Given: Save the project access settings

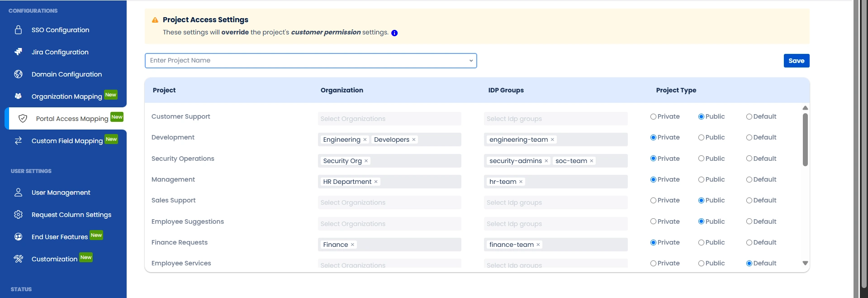Looking at the screenshot, I should coord(796,61).
